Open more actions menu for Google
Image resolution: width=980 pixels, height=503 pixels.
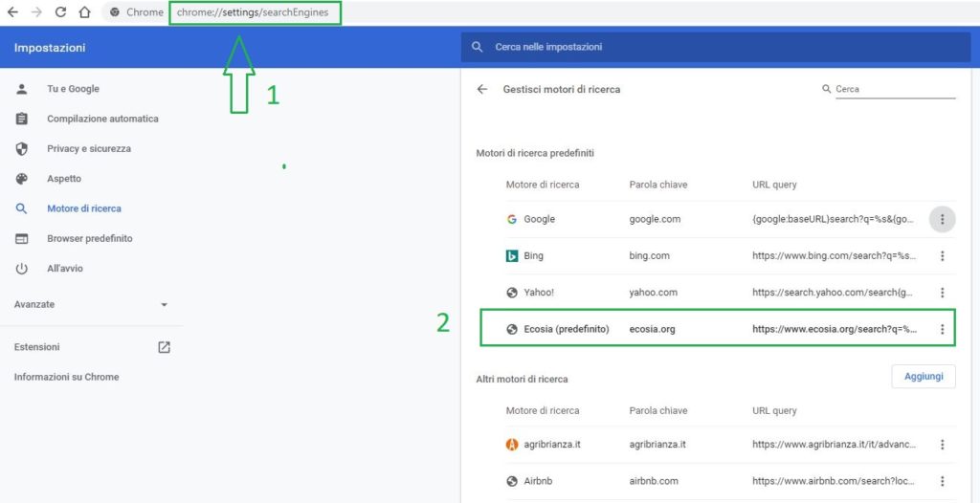coord(942,219)
